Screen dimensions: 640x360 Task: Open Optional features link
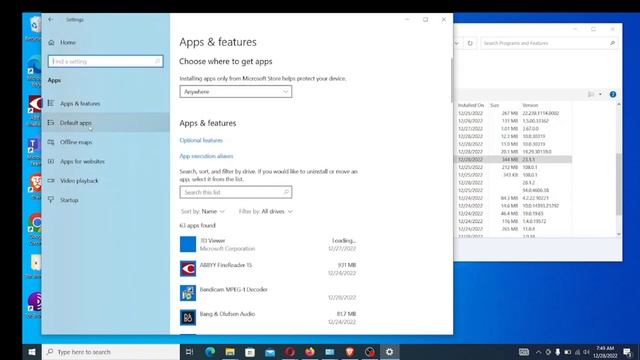tap(201, 140)
